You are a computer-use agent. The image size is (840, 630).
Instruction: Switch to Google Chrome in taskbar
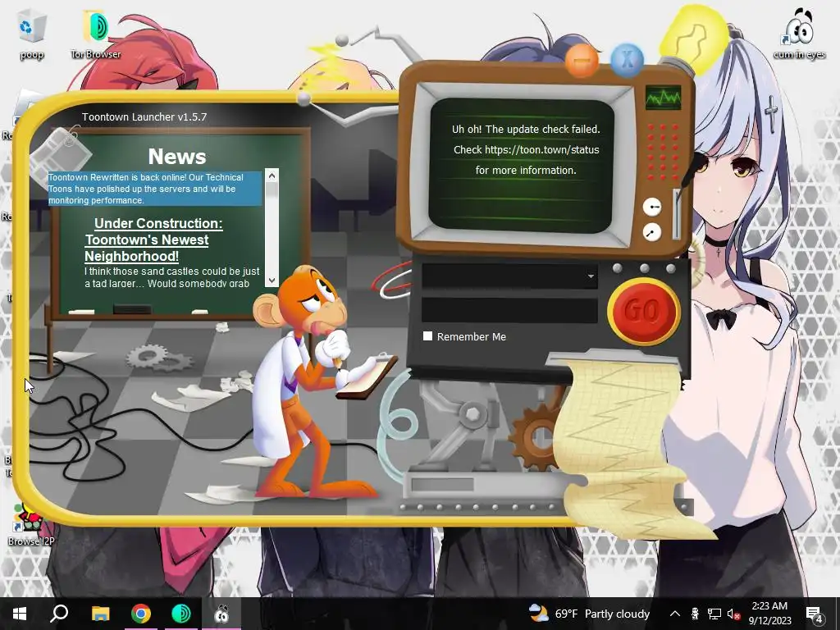click(x=141, y=614)
